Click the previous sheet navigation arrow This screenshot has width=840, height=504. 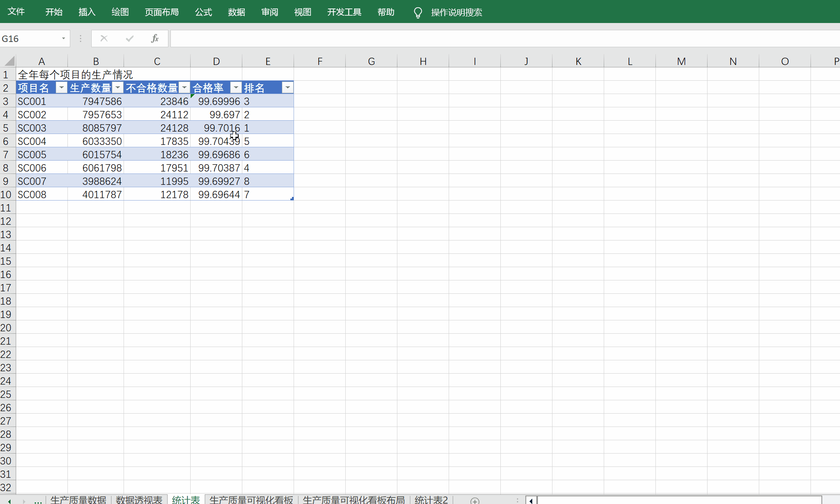pos(9,501)
